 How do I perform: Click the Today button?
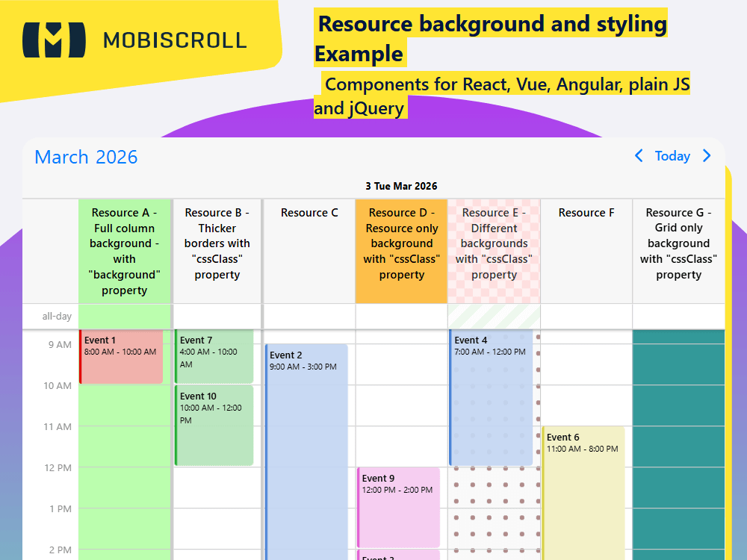tap(672, 156)
